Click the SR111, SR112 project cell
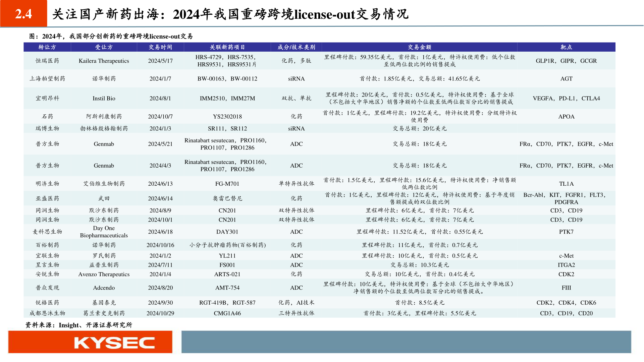The image size is (644, 362). click(x=227, y=128)
